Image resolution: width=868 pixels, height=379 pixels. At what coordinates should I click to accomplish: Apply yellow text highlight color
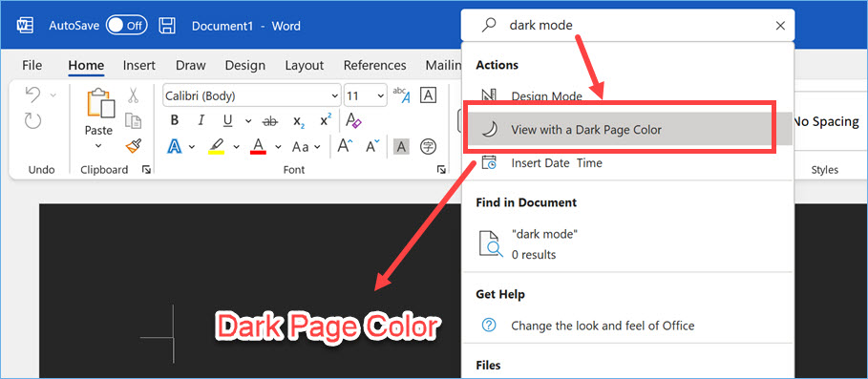[x=217, y=147]
